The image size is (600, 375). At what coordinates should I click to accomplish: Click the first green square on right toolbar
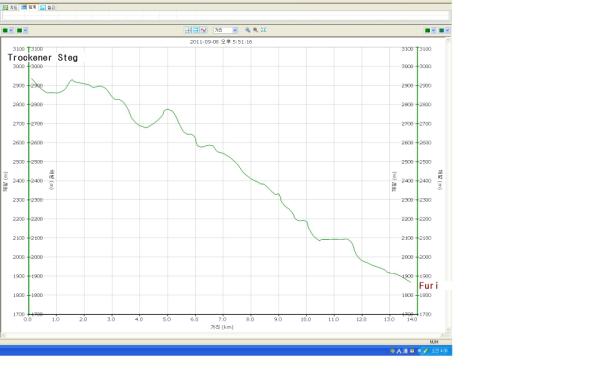coord(428,30)
